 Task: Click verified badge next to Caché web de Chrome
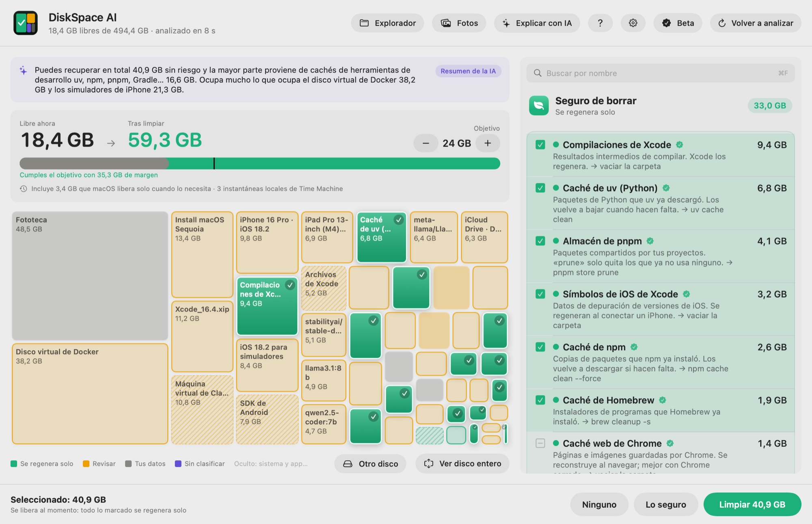[670, 443]
